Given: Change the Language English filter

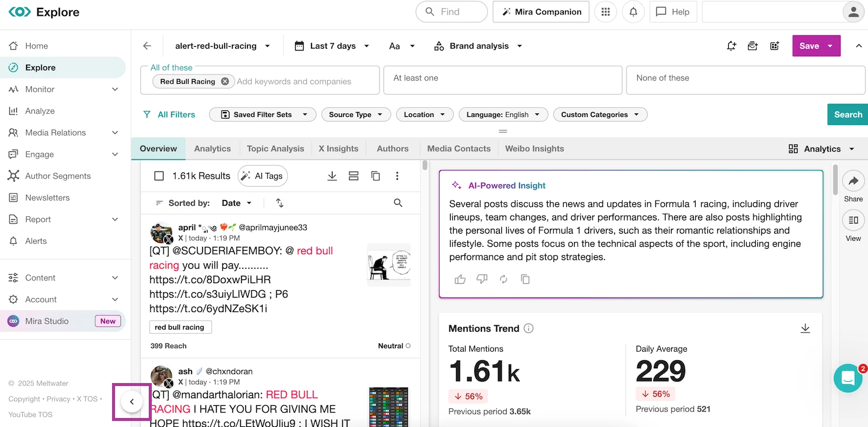Looking at the screenshot, I should [504, 114].
